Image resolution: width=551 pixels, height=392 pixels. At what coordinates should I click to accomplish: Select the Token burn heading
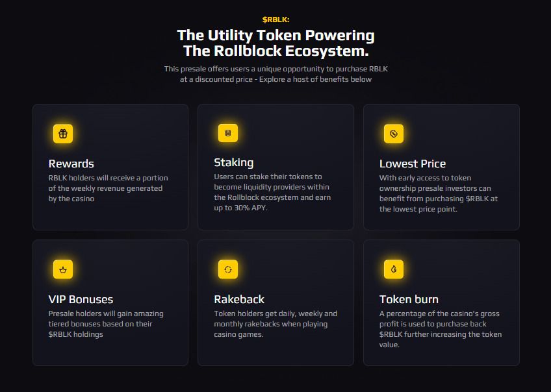[409, 299]
